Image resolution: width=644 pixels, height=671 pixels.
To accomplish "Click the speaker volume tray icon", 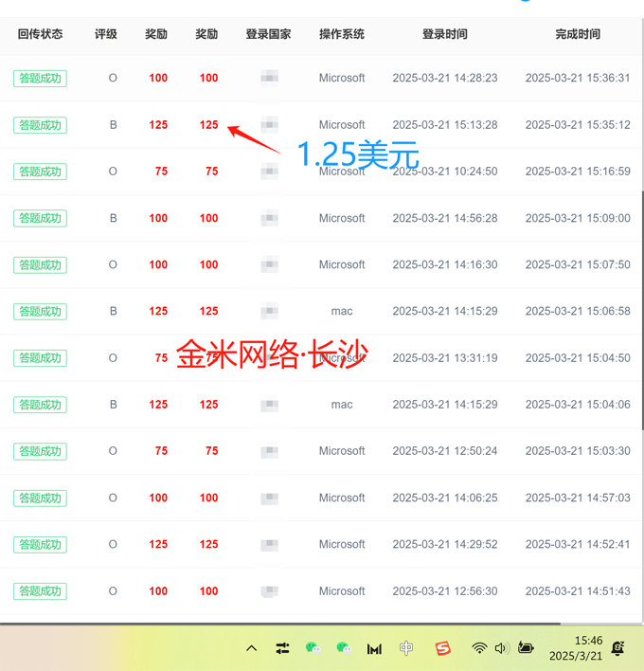I will (x=501, y=648).
